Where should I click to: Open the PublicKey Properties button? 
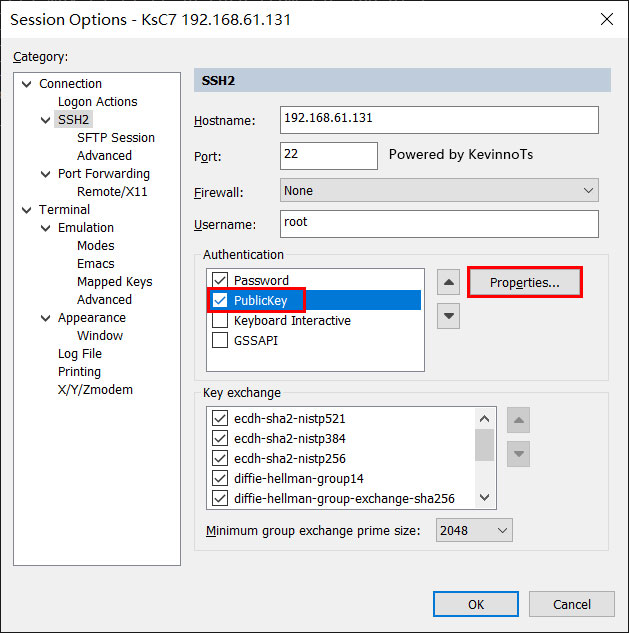[x=524, y=282]
